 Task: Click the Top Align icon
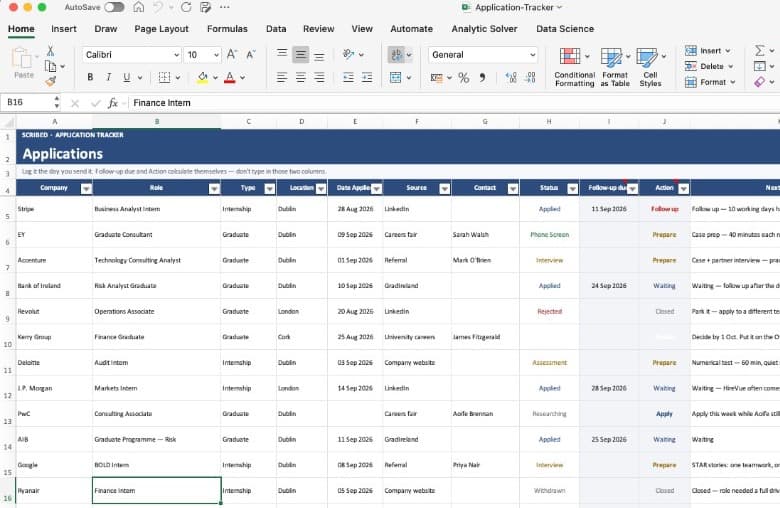282,54
